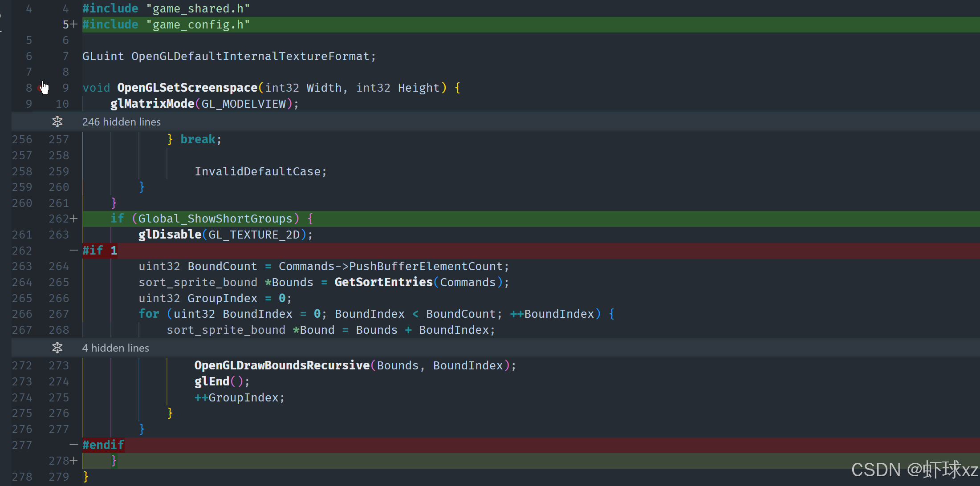980x486 pixels.
Task: Click OpenGLDrawBoundsRecursive call in code
Action: [x=282, y=365]
